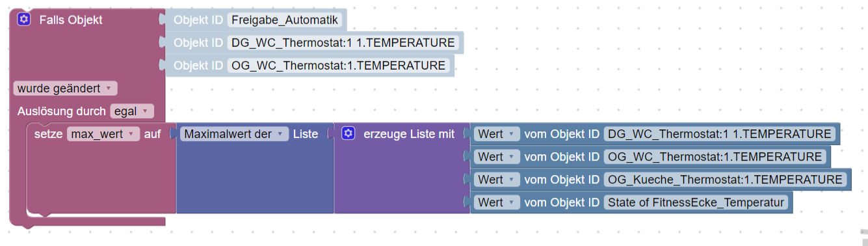The width and height of the screenshot is (868, 246).
Task: Select OG_WC_Thermostat field in the list
Action: 715,157
